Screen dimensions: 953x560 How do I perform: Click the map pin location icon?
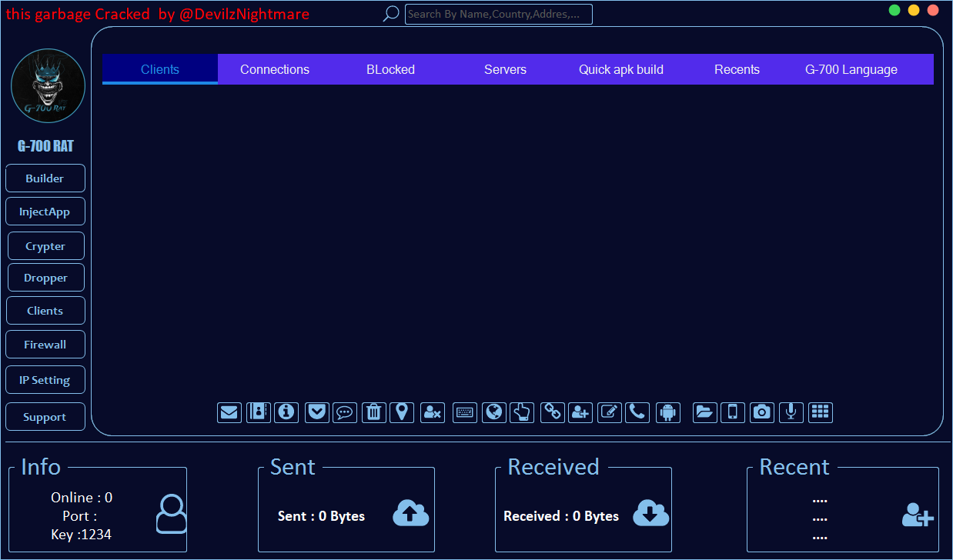(x=401, y=412)
